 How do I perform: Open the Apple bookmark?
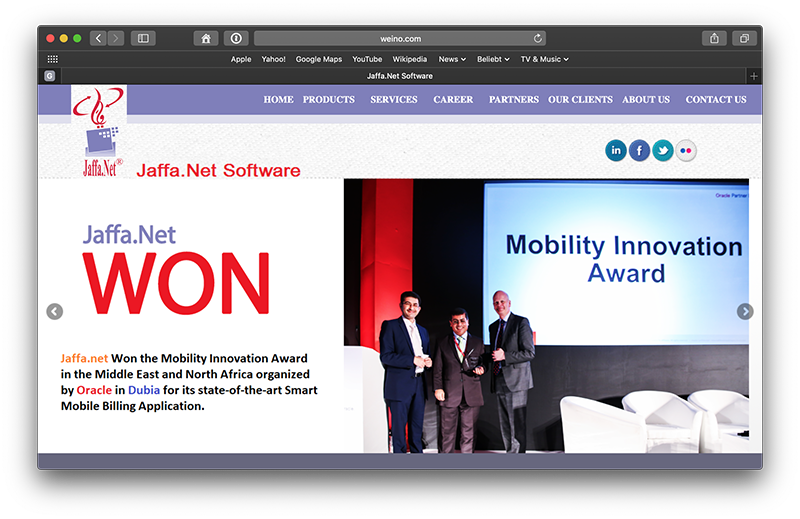pos(241,59)
